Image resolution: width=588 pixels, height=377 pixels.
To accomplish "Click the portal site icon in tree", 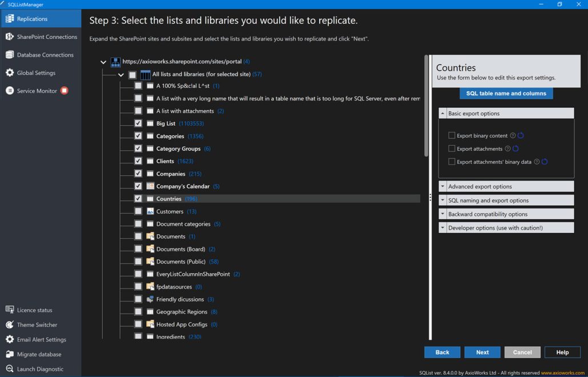I will click(116, 62).
